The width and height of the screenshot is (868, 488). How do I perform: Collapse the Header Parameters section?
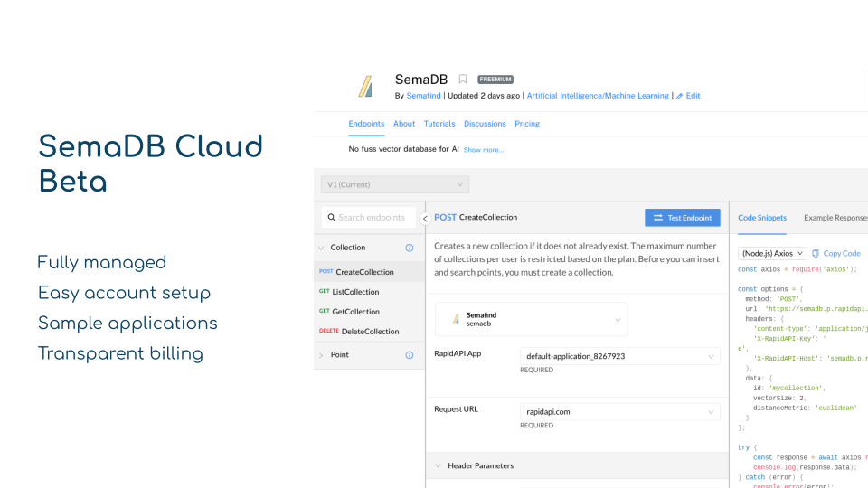438,466
